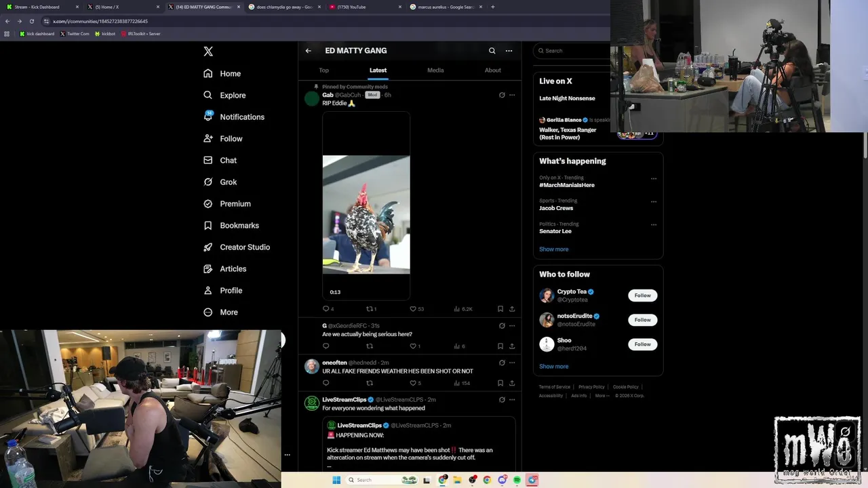Open community options menu beside search
This screenshot has width=868, height=488.
point(509,51)
